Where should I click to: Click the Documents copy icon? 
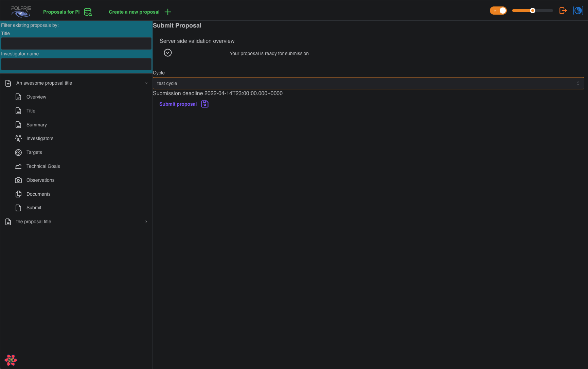(x=18, y=194)
